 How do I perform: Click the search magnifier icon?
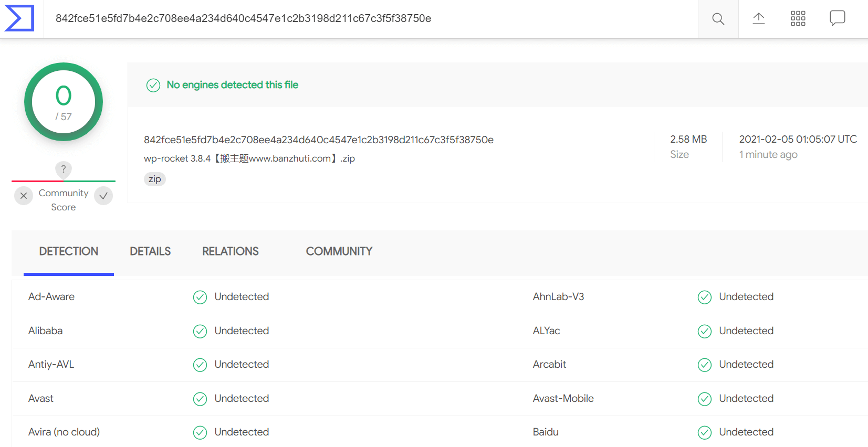point(718,19)
